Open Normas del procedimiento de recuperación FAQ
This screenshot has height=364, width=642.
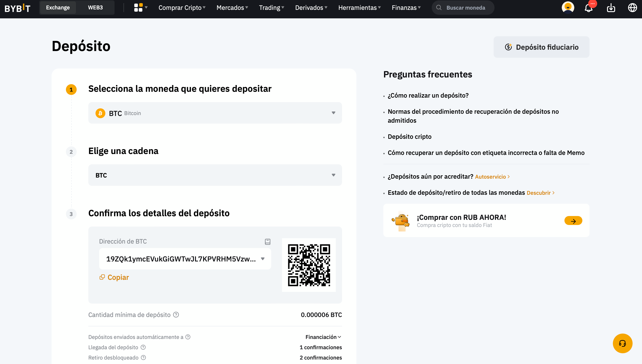pos(473,116)
